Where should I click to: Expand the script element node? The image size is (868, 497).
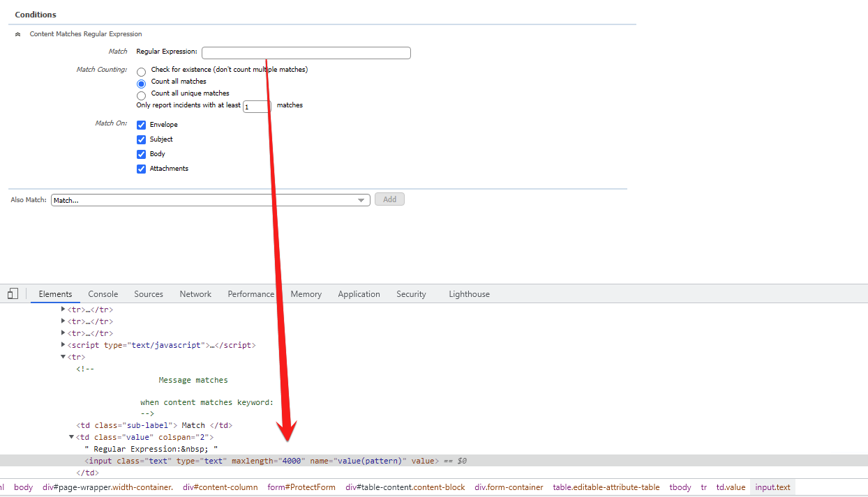pos(63,345)
